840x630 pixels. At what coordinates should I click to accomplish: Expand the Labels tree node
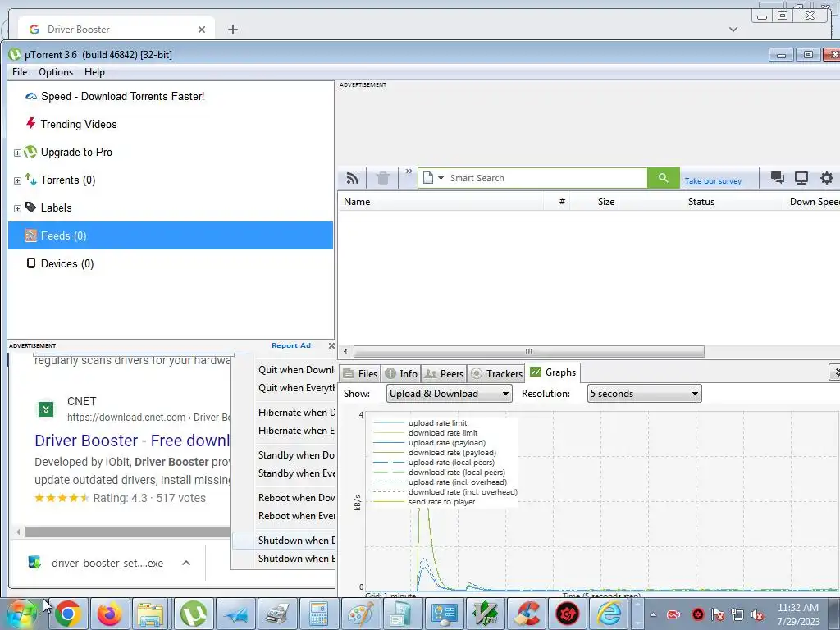click(17, 208)
